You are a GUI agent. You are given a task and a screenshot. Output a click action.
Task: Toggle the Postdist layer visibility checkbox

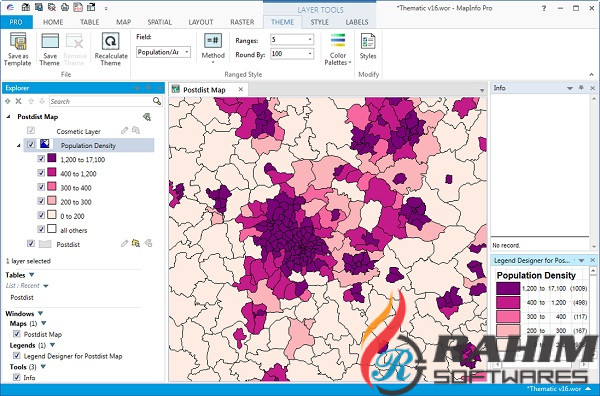31,243
